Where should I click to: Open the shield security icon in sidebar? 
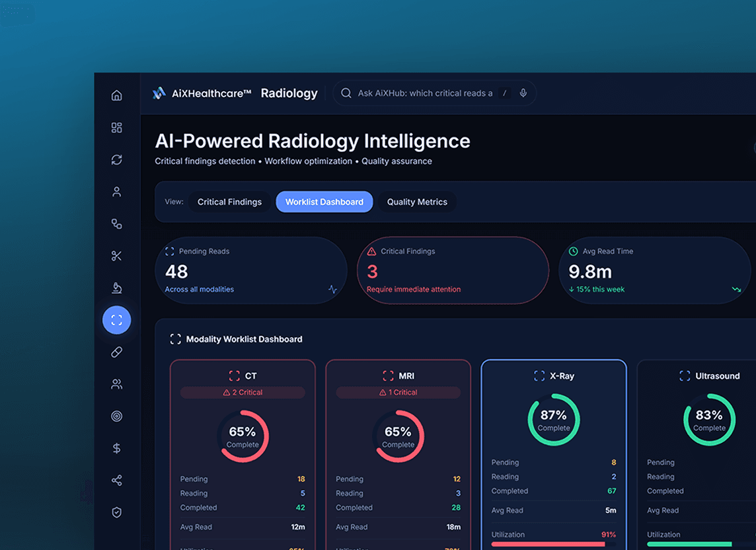pyautogui.click(x=117, y=512)
